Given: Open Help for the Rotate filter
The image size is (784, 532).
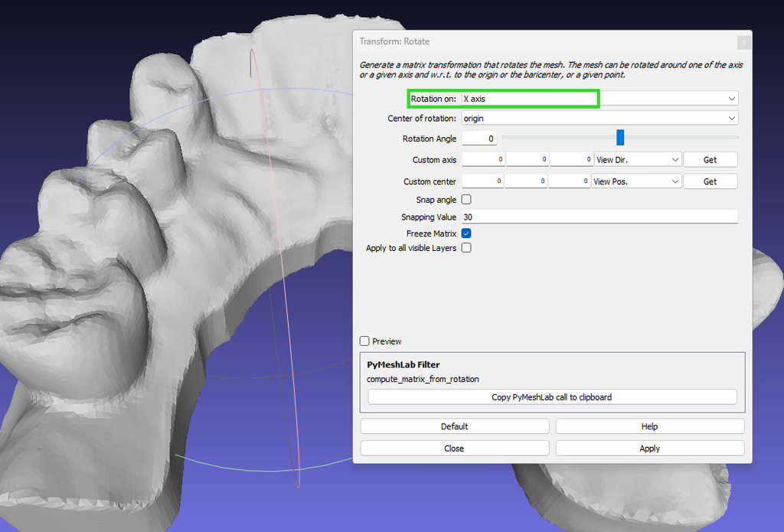Looking at the screenshot, I should pos(649,426).
